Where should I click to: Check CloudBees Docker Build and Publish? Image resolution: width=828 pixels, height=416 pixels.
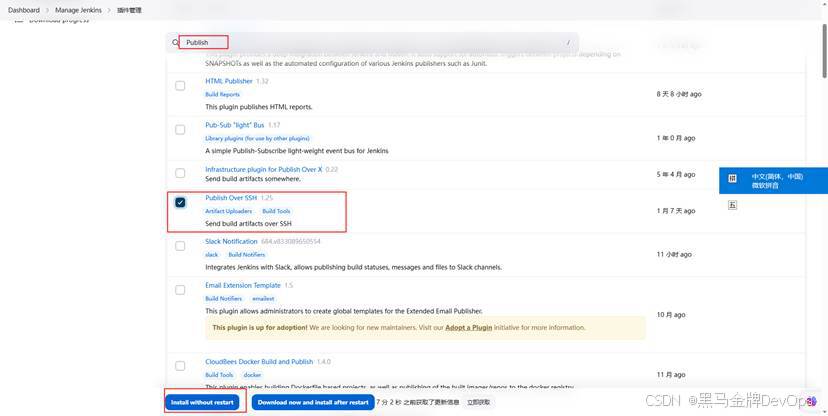coord(180,366)
